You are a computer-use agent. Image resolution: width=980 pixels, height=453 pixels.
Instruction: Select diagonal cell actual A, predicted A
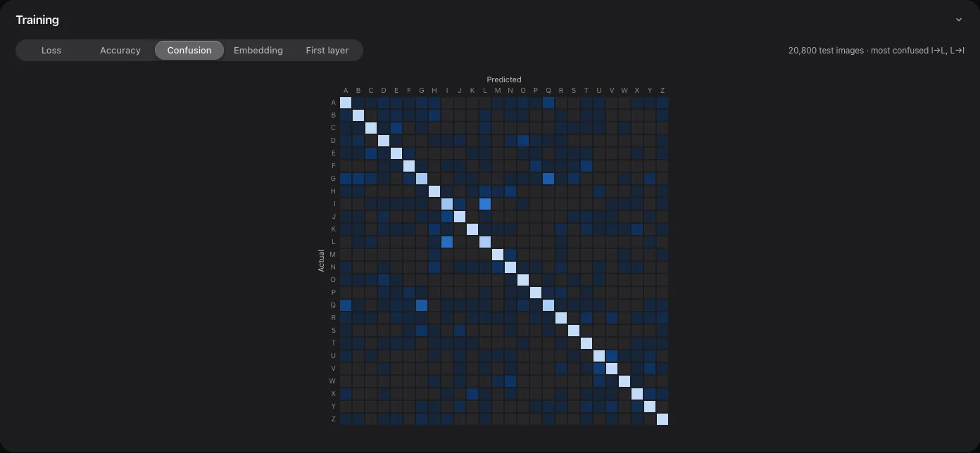[x=346, y=103]
